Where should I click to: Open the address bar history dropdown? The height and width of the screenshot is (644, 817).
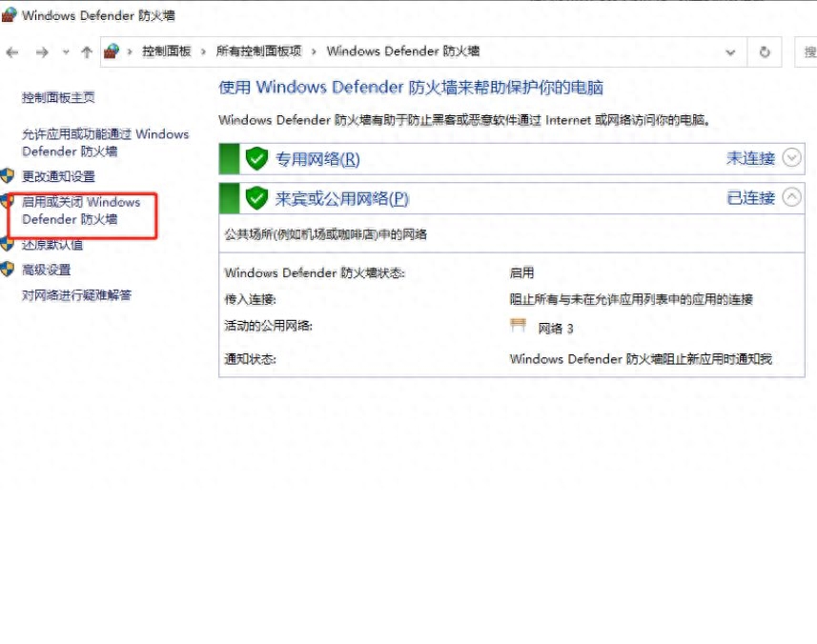pyautogui.click(x=730, y=52)
